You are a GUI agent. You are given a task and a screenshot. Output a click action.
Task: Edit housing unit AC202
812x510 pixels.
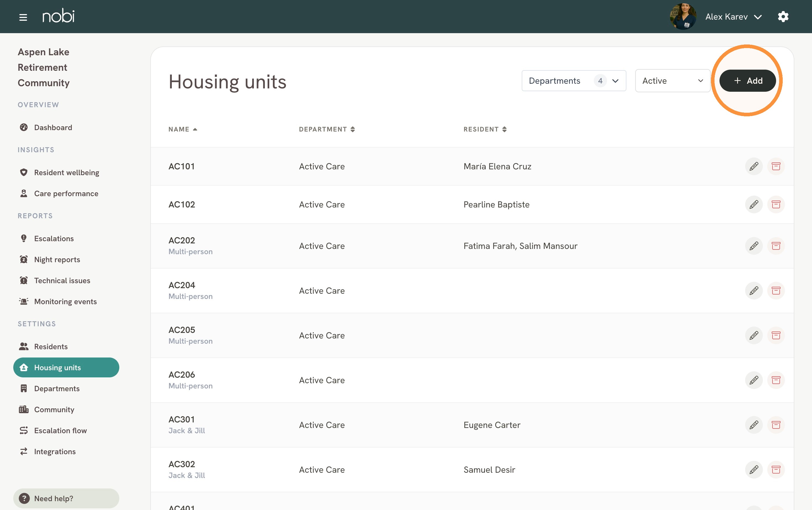[754, 246]
